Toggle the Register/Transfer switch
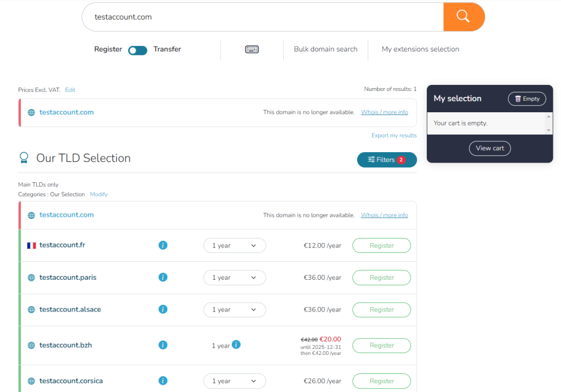Image resolution: width=561 pixels, height=392 pixels. coord(138,50)
